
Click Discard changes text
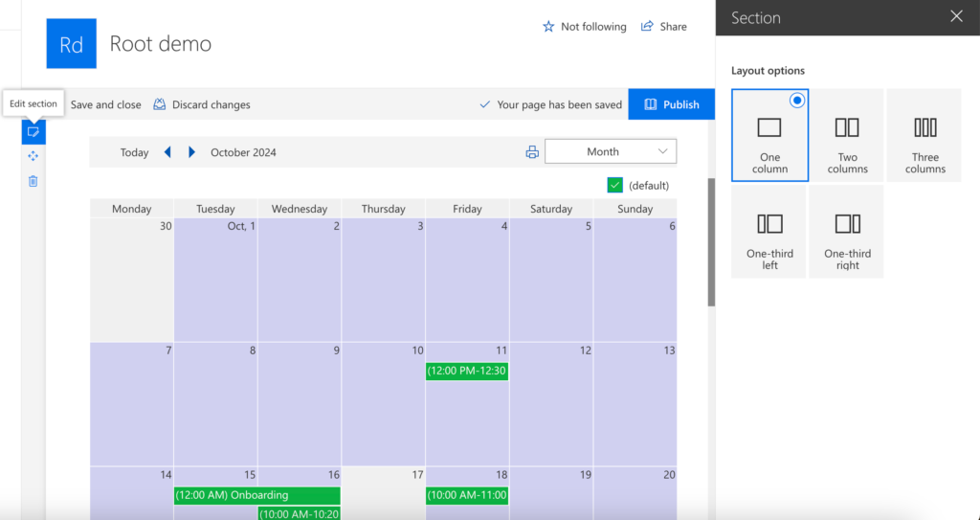click(x=212, y=104)
